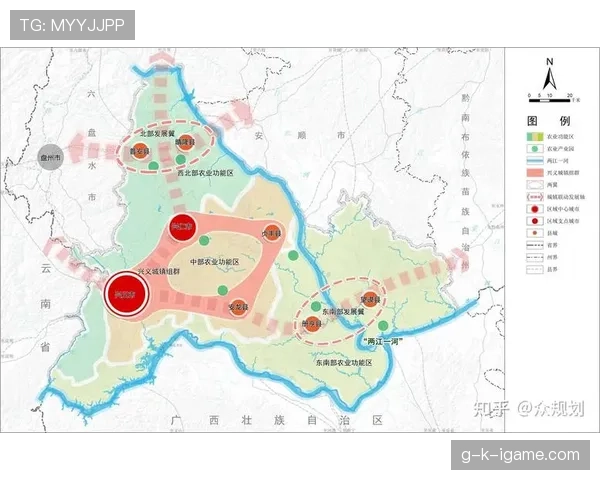Click the pink 兴义城镇组群 legend swatch

click(x=534, y=171)
